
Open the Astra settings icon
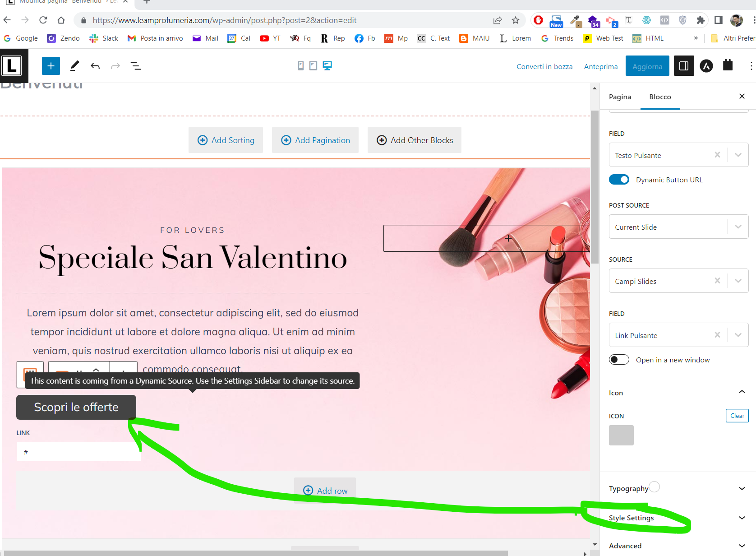[x=706, y=66]
